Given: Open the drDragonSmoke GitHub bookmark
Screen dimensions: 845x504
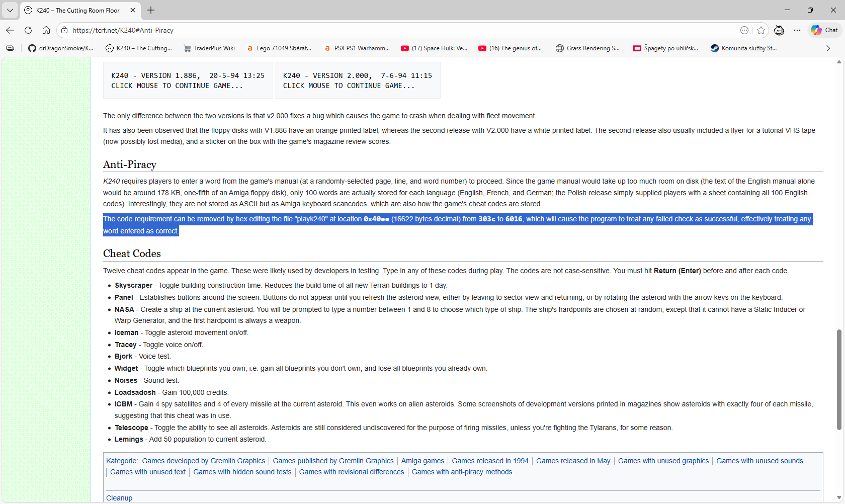Looking at the screenshot, I should 61,48.
